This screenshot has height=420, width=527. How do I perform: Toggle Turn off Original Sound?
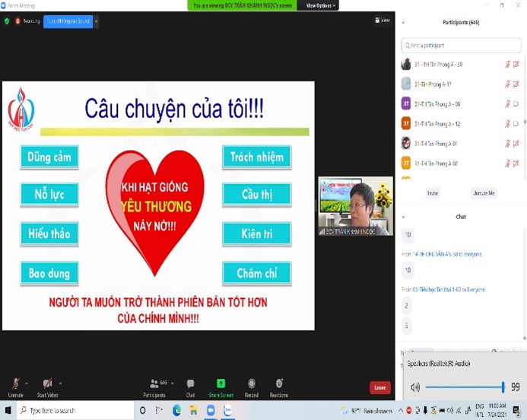click(x=68, y=21)
